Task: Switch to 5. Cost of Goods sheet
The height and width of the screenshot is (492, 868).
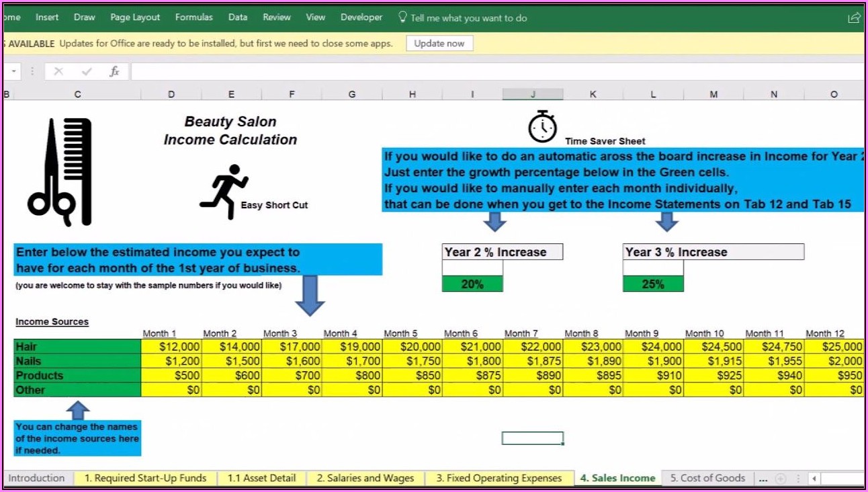Action: pos(707,479)
